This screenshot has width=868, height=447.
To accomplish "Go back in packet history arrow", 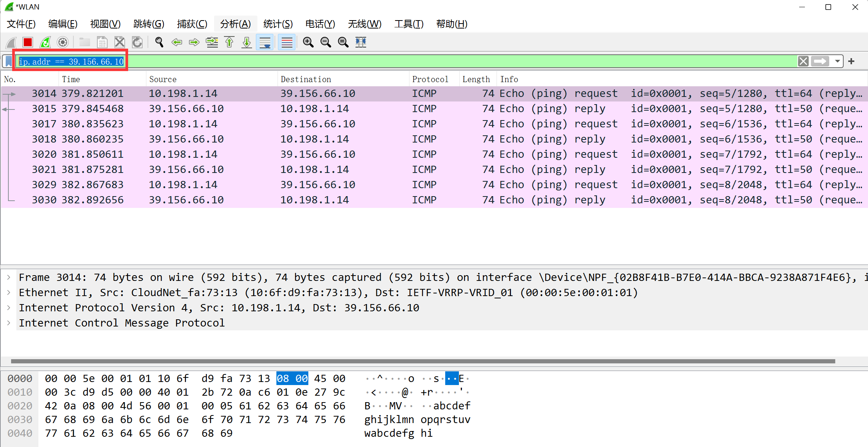I will point(177,42).
